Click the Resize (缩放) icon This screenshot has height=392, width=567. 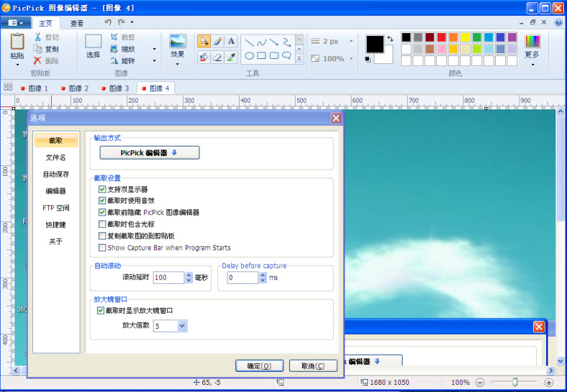point(114,48)
